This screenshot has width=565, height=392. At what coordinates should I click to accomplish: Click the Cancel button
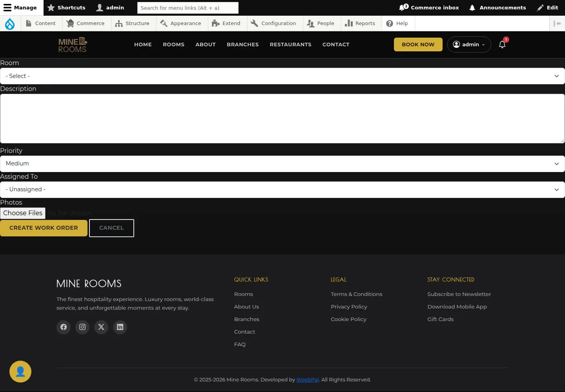111,228
